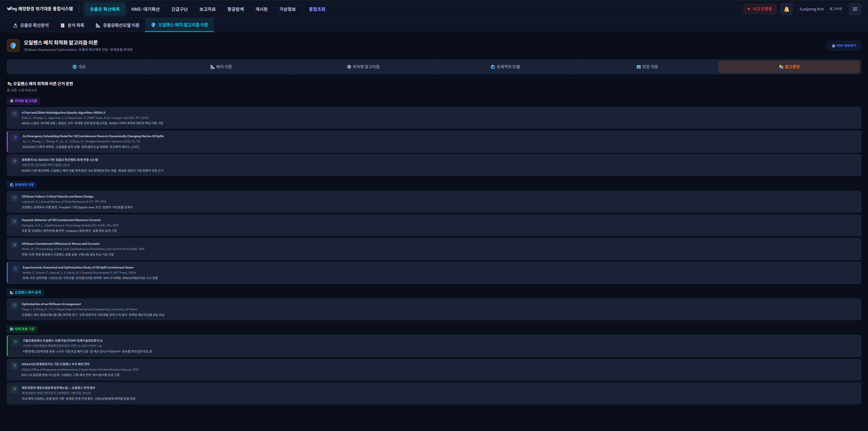Open the NSGA-II reference entry card
Viewport: 868px width, 431px height.
(x=434, y=118)
